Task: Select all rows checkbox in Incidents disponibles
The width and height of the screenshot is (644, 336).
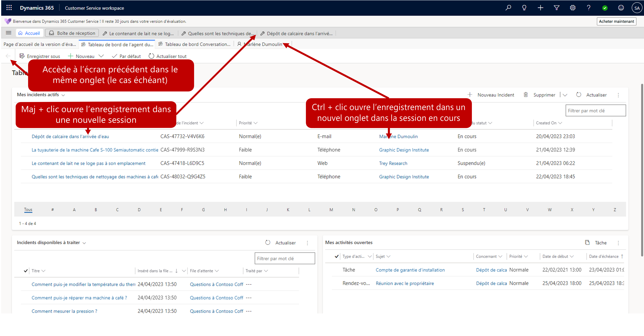Action: (25, 271)
